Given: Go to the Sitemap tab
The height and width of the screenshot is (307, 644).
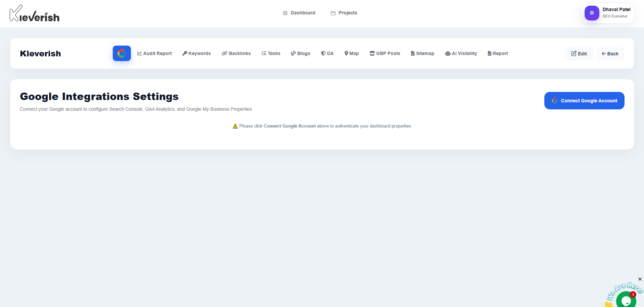Looking at the screenshot, I should tap(423, 53).
